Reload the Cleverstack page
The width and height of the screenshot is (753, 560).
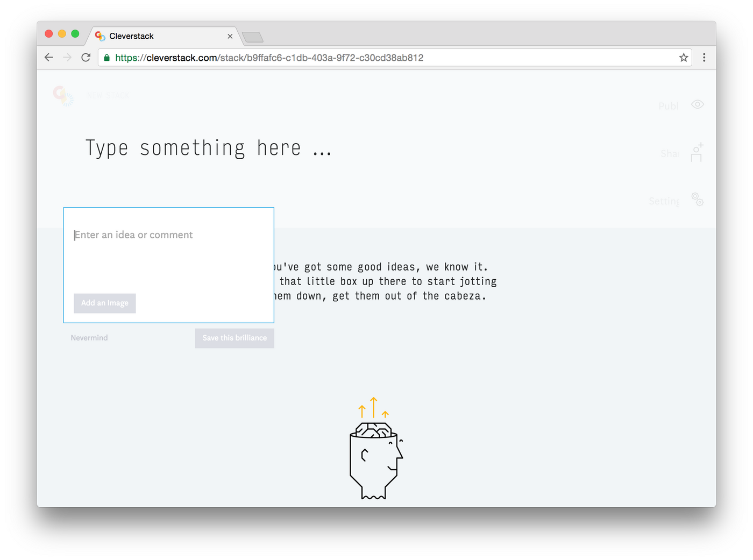coord(86,57)
